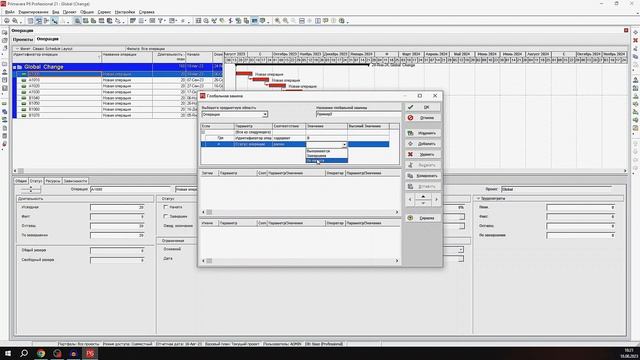640x360 pixels.
Task: Move row up with up arrow button
Action: [423, 197]
